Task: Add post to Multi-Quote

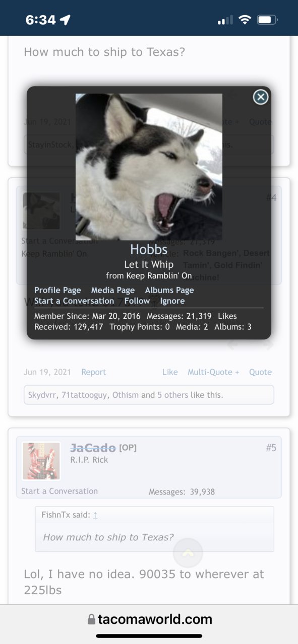Action: [213, 372]
